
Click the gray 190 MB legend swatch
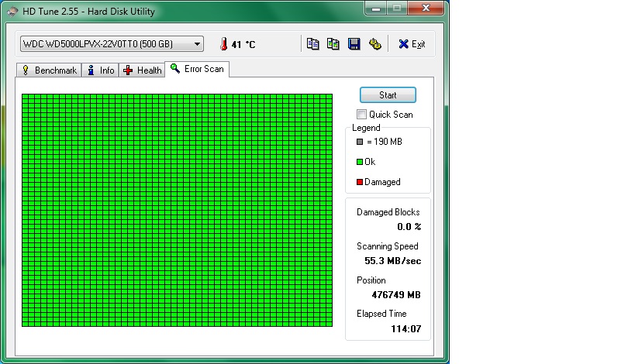[359, 142]
